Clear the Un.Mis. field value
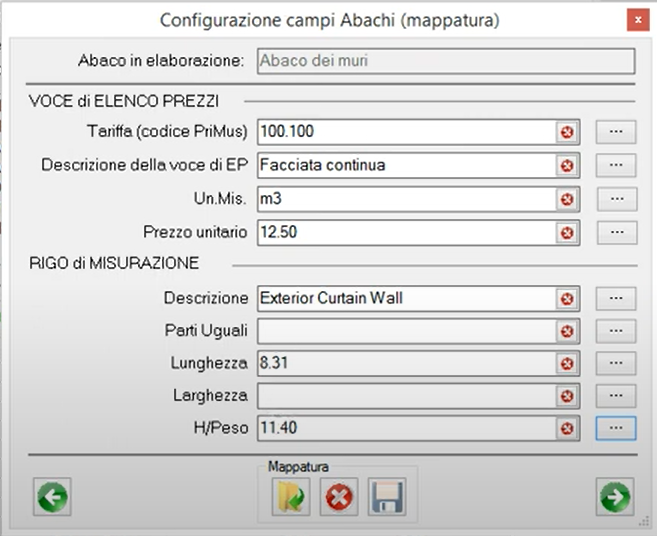This screenshot has width=657, height=536. pyautogui.click(x=567, y=199)
